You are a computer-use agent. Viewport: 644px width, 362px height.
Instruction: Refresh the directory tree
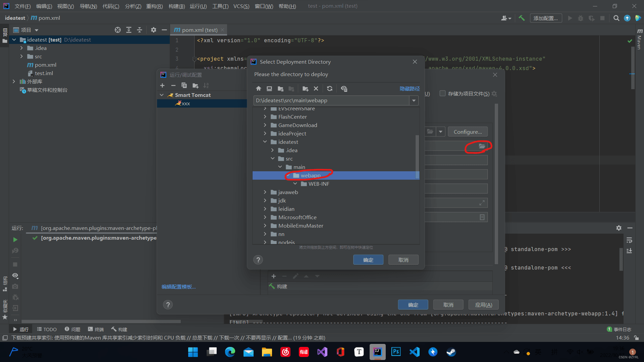(x=330, y=89)
